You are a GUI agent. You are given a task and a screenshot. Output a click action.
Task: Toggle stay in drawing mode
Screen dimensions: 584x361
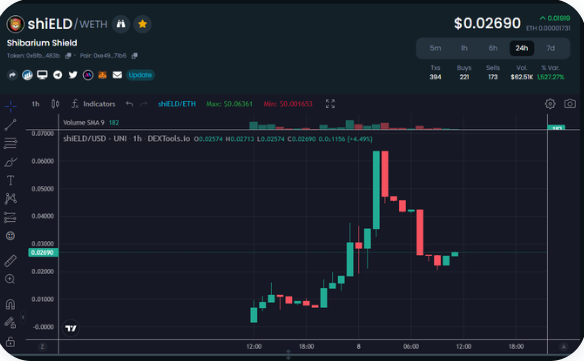coord(10,323)
